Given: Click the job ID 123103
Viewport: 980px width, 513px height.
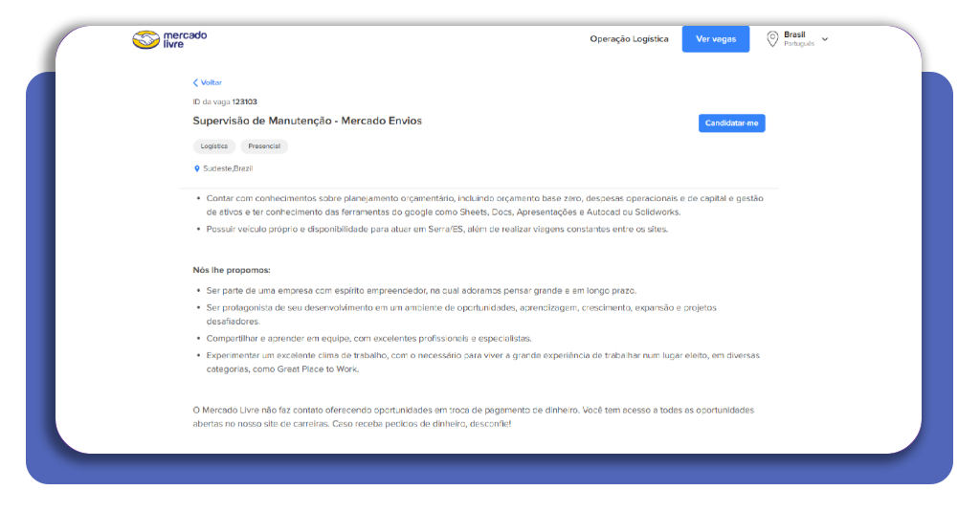Looking at the screenshot, I should tap(244, 101).
